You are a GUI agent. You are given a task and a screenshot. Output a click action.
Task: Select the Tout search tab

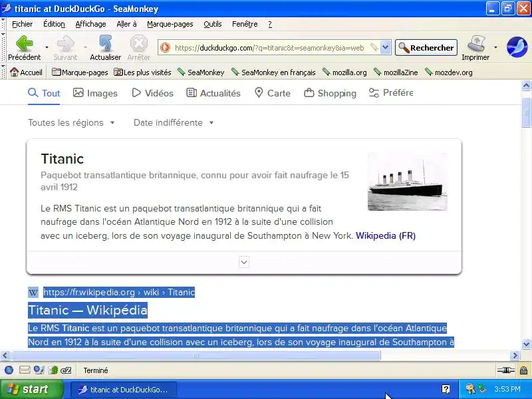[44, 93]
